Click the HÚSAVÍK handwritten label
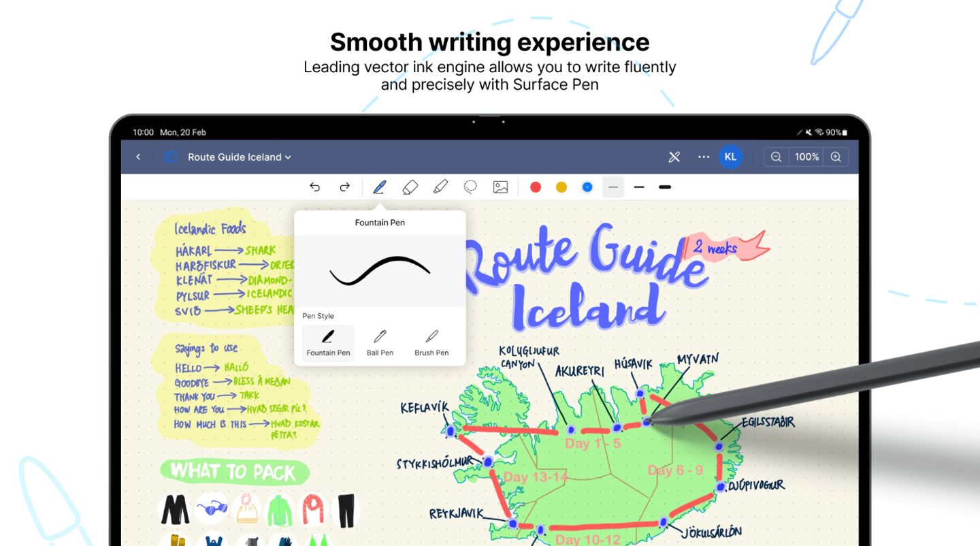 (x=634, y=364)
